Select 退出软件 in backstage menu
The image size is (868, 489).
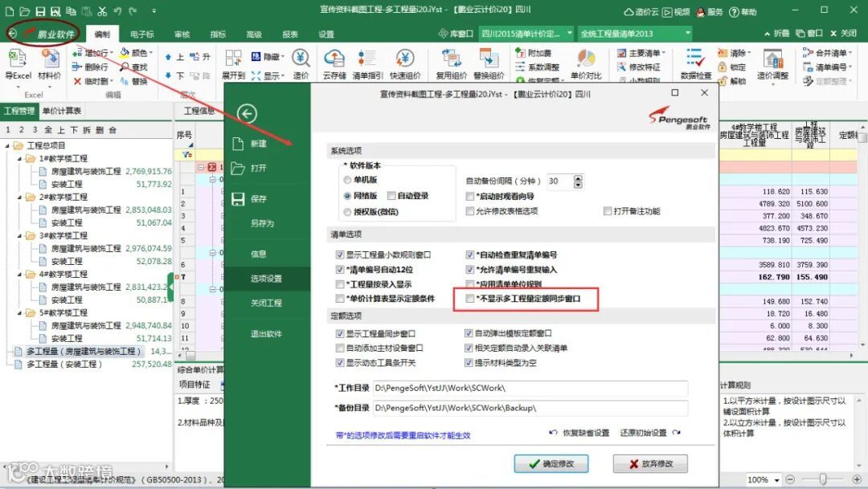[267, 333]
